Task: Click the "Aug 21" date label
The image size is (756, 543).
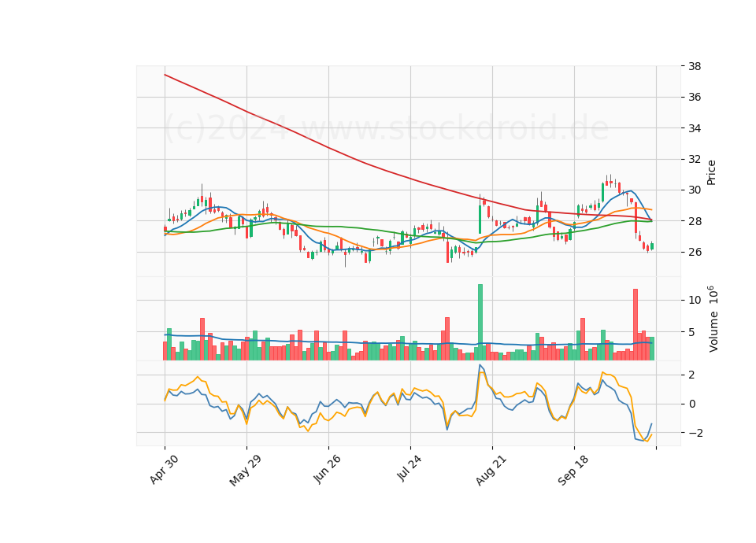Action: 491,471
